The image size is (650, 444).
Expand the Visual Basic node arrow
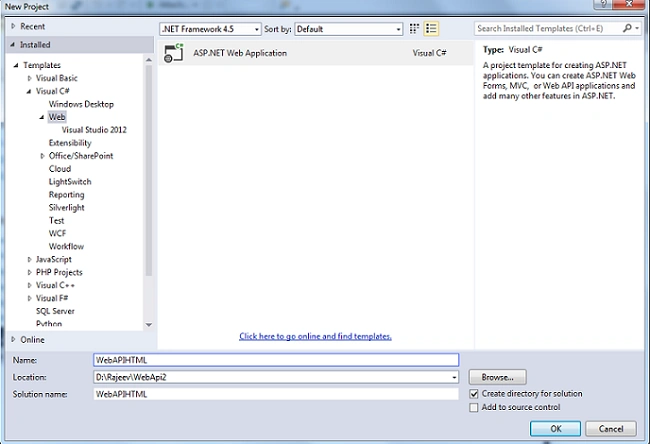point(29,78)
